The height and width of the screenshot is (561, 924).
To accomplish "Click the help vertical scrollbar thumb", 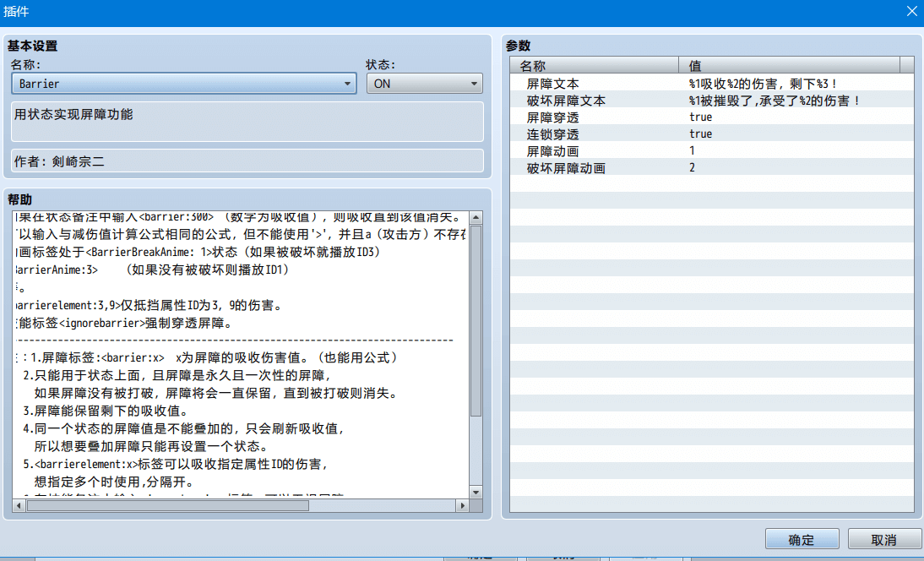I will pos(476,321).
